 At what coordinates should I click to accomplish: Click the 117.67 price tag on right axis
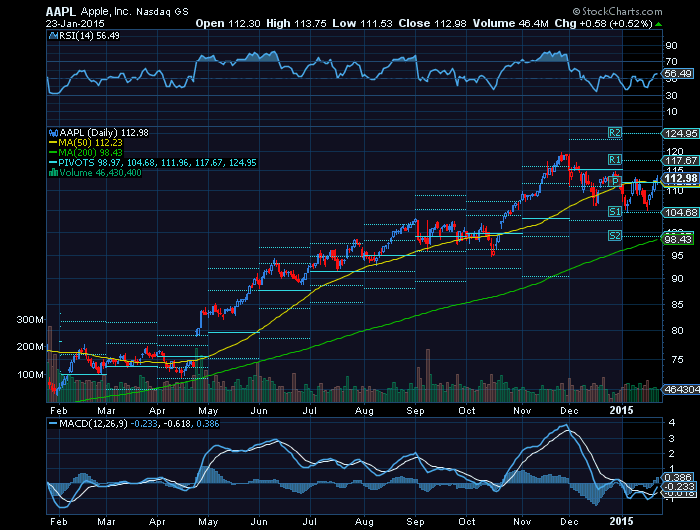click(681, 161)
